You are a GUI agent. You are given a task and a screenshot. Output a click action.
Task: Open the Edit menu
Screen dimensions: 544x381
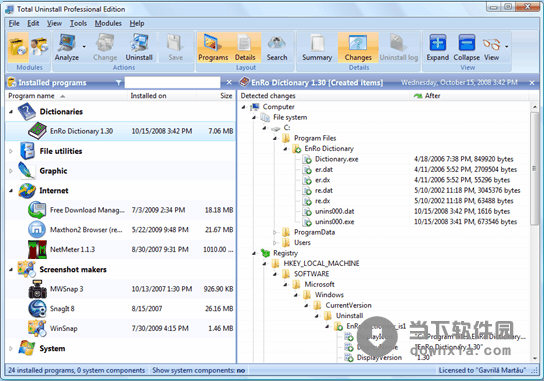pos(33,23)
